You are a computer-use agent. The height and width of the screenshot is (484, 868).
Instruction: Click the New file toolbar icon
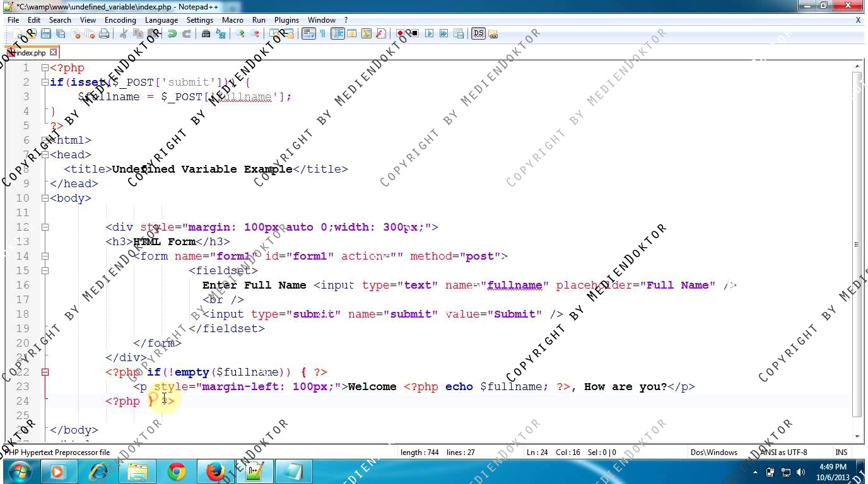pyautogui.click(x=17, y=33)
